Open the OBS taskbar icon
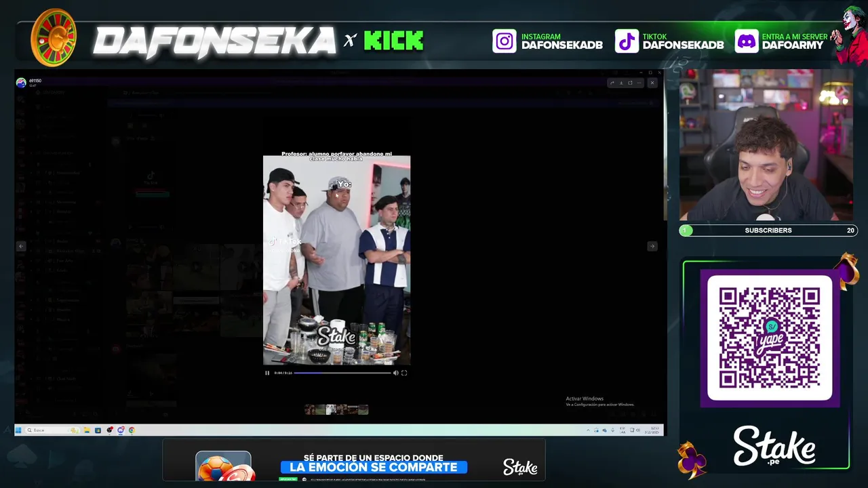The width and height of the screenshot is (868, 488). [109, 430]
